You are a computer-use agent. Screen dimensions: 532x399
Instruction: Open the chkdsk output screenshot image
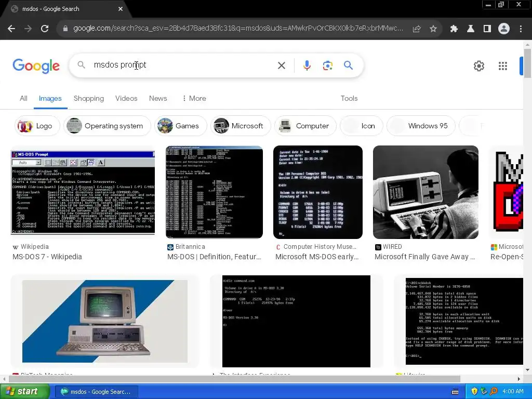click(464, 321)
